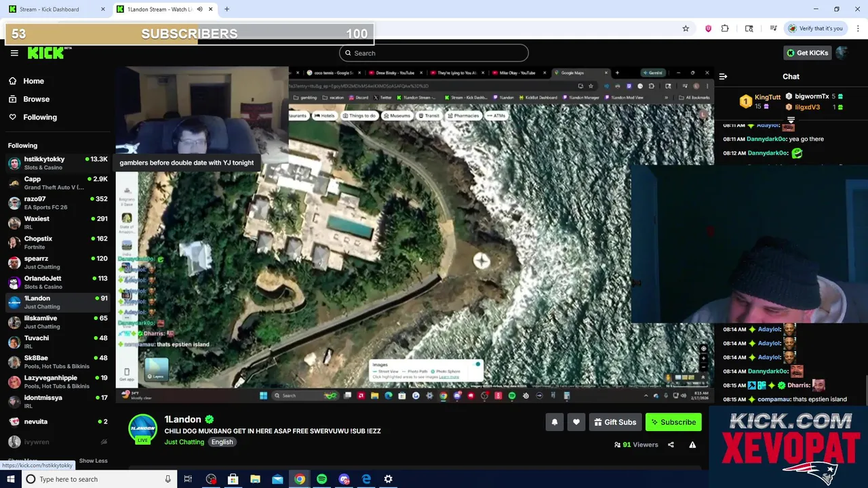This screenshot has width=868, height=488.
Task: Bookmark this page with the star icon
Action: click(x=686, y=28)
